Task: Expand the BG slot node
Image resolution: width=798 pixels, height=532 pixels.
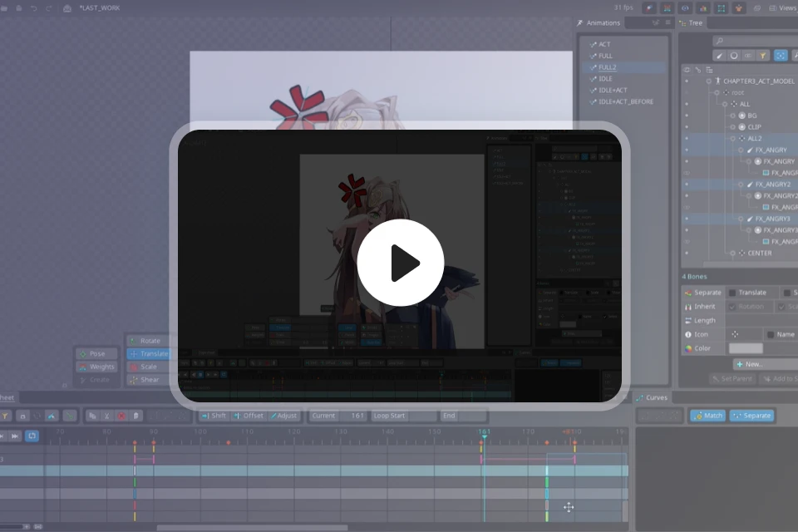Action: pos(733,116)
